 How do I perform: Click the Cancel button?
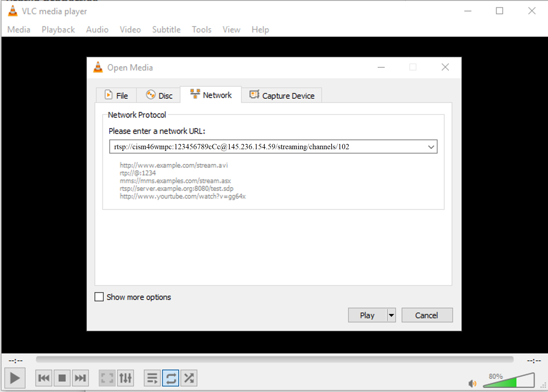tap(427, 315)
